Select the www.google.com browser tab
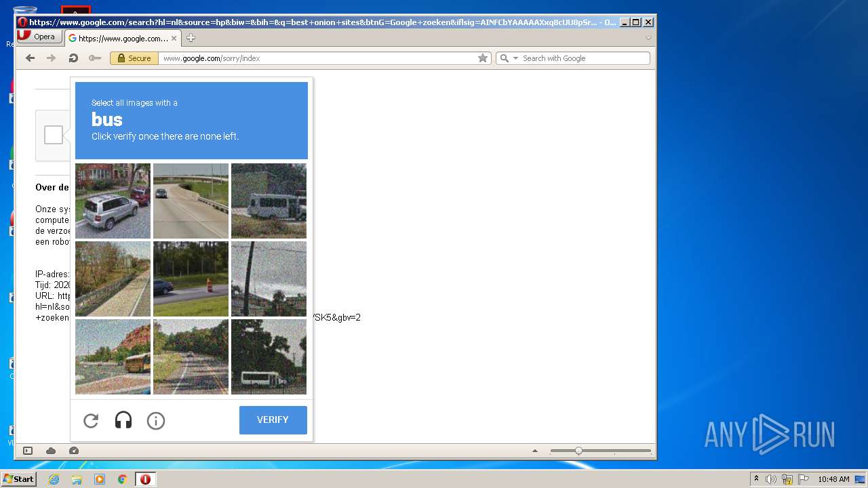This screenshot has height=488, width=868. click(x=123, y=38)
